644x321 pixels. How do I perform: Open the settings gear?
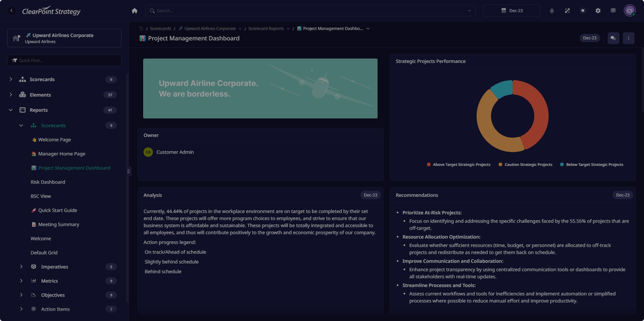[598, 11]
